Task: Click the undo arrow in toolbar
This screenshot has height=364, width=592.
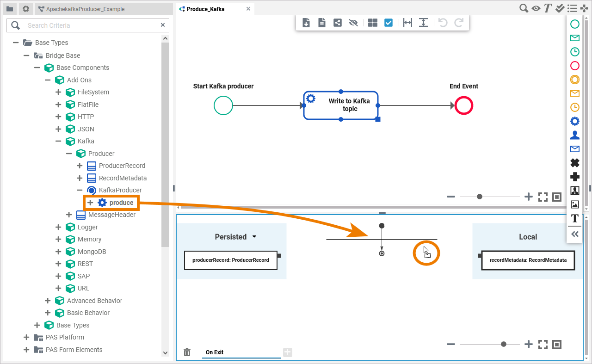Action: click(x=443, y=23)
